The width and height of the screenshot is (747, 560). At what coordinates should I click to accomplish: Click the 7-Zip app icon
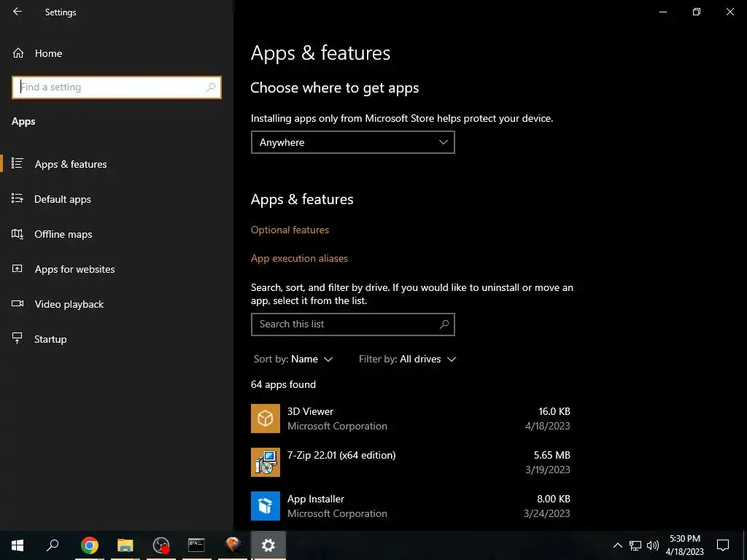coord(266,462)
